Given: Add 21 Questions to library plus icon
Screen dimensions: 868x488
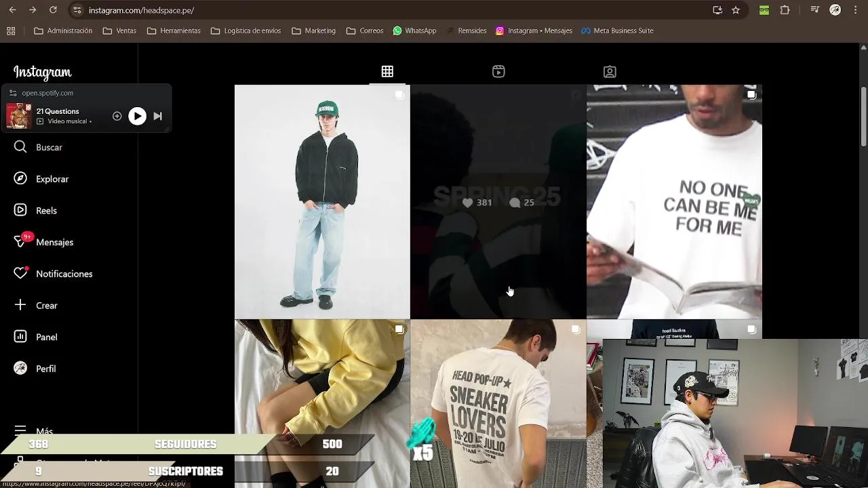Looking at the screenshot, I should pos(117,117).
